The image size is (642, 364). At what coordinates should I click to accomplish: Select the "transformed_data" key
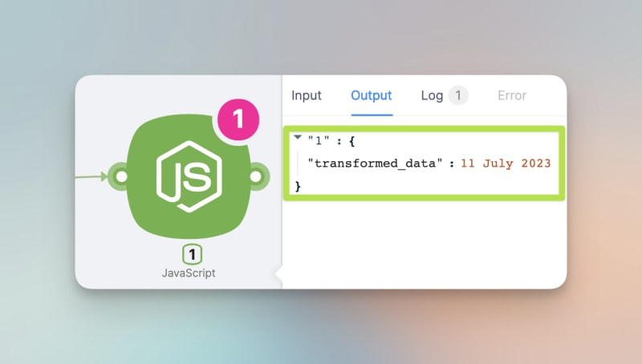pyautogui.click(x=375, y=164)
